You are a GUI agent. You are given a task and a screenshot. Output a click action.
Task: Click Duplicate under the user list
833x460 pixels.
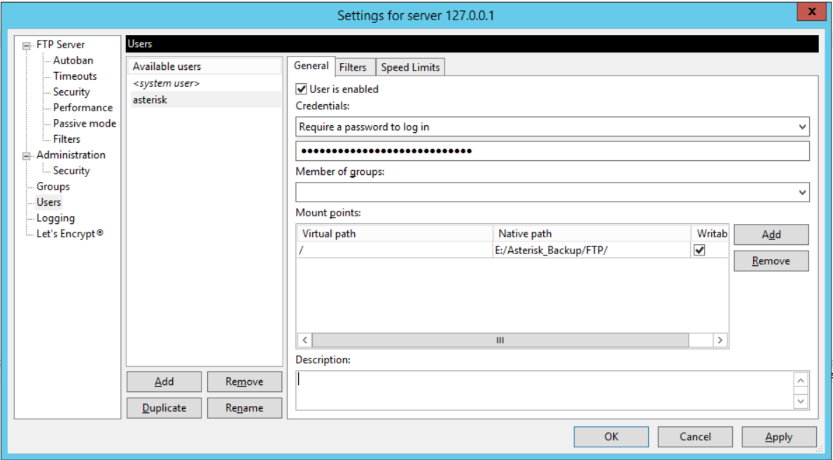164,408
